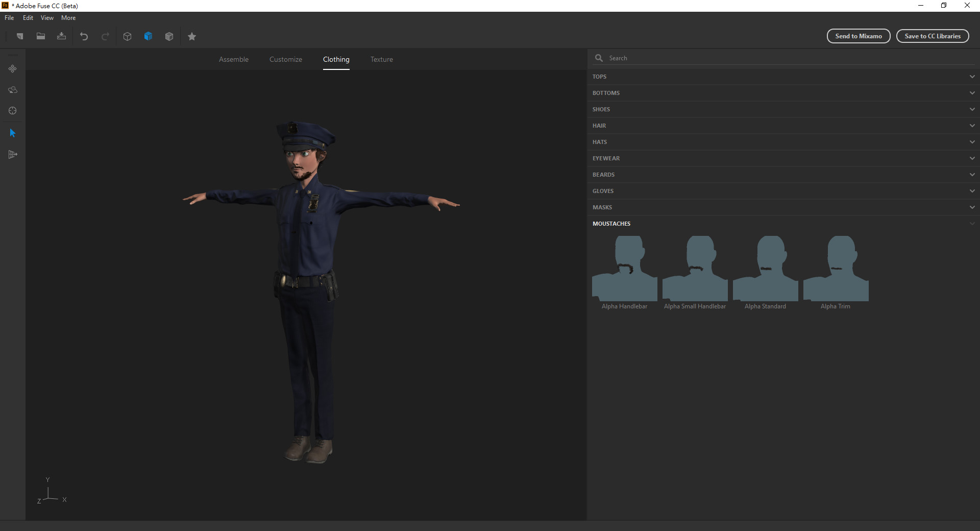The image size is (980, 531).
Task: Open the View menu
Action: (x=47, y=18)
